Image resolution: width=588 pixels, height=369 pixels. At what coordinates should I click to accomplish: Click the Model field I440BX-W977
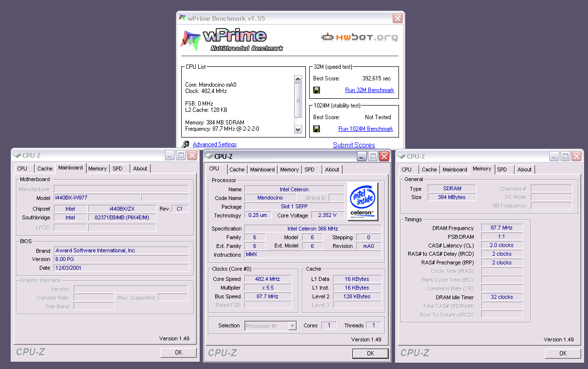[x=97, y=198]
